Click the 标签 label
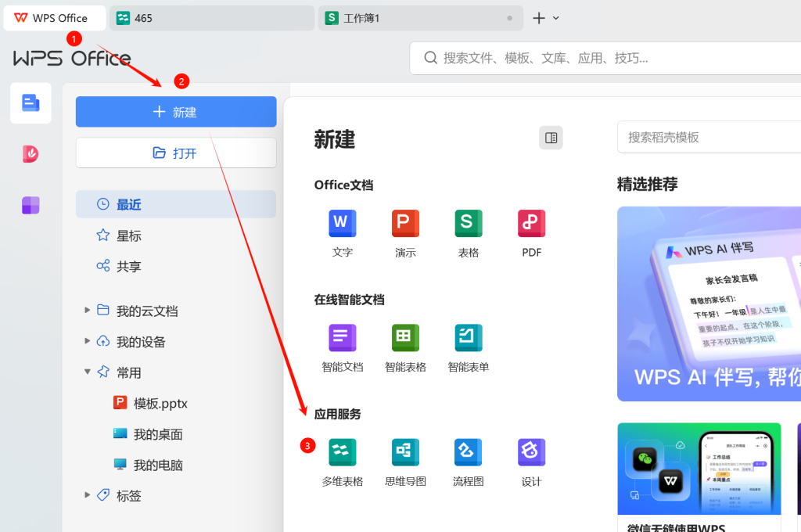The image size is (801, 532). (x=129, y=495)
